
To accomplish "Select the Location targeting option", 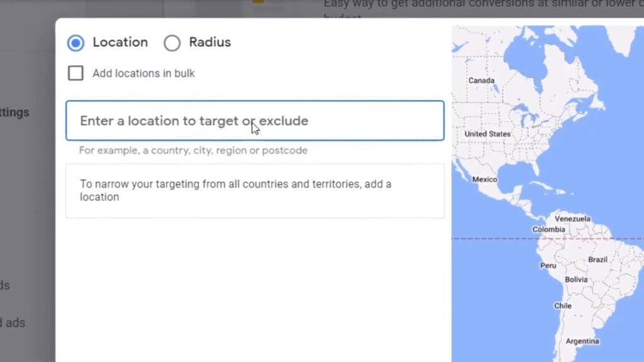I will coord(75,43).
